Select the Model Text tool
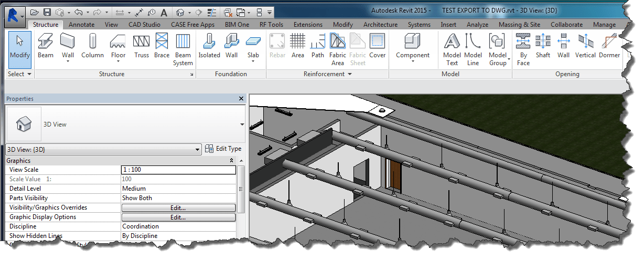The height and width of the screenshot is (260, 644). click(x=452, y=49)
